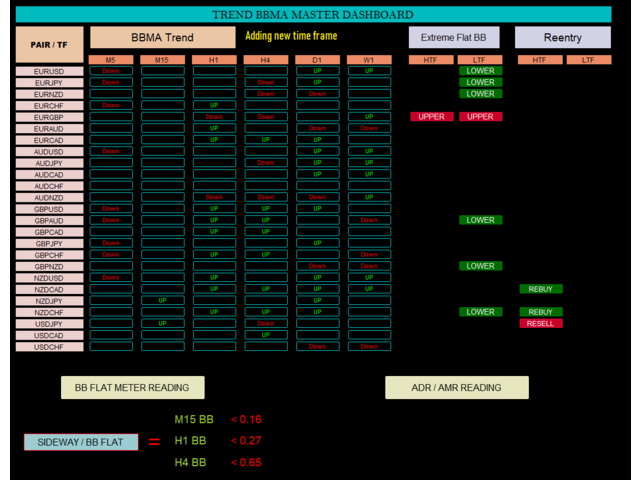Select the W1 timeframe column header
The width and height of the screenshot is (640, 480).
tap(369, 61)
